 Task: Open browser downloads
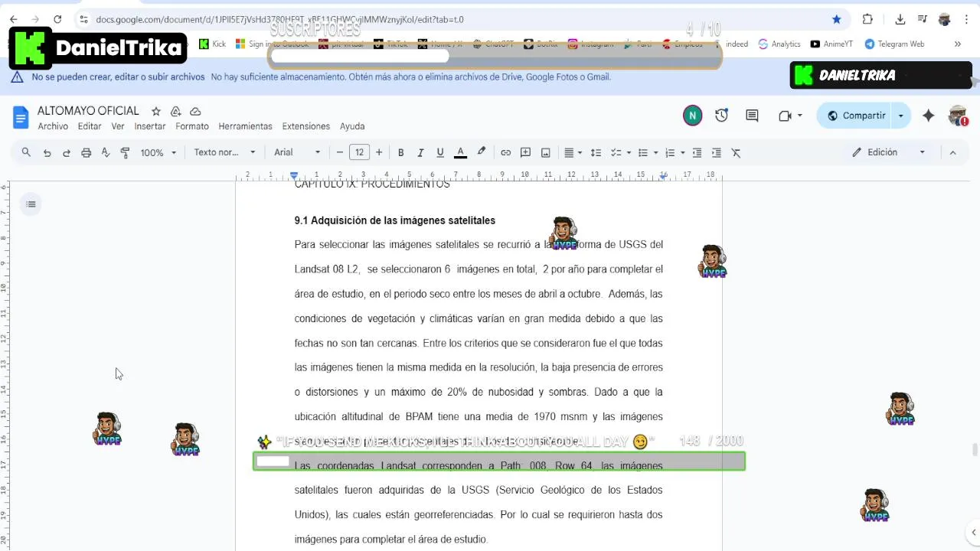(900, 19)
